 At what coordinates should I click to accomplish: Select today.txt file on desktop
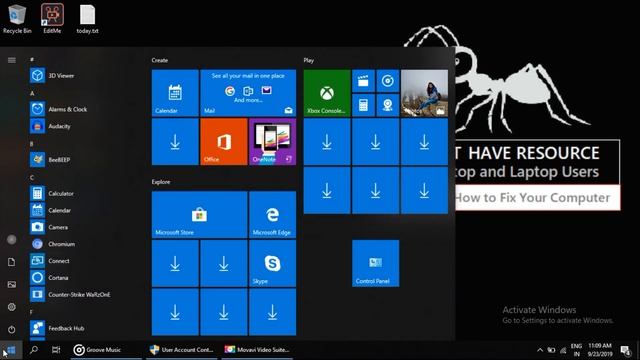[x=87, y=19]
